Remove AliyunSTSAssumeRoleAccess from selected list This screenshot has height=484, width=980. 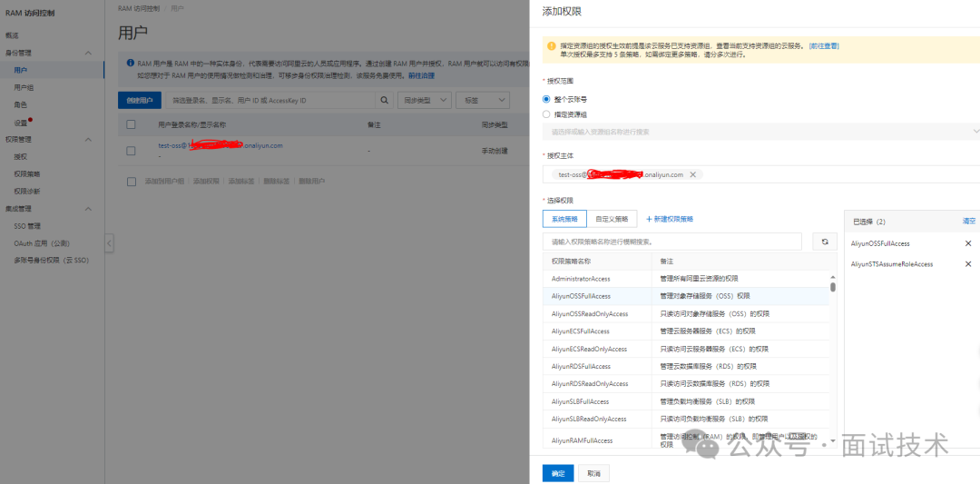click(x=968, y=264)
